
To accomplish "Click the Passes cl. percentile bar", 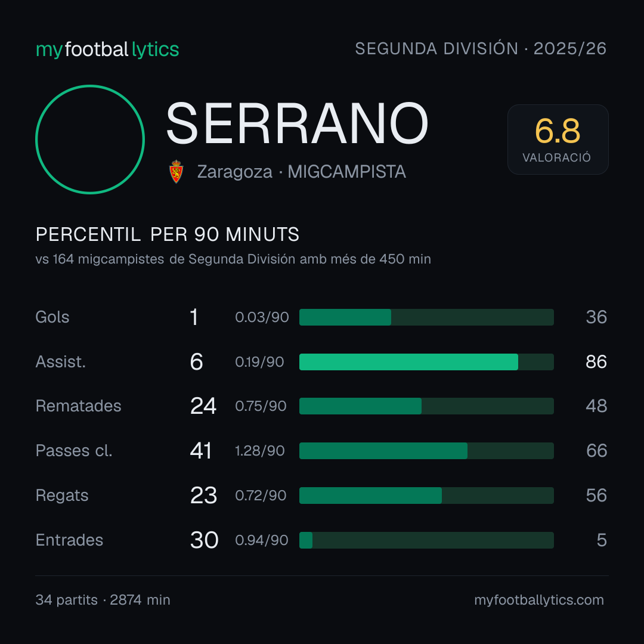I will point(426,451).
